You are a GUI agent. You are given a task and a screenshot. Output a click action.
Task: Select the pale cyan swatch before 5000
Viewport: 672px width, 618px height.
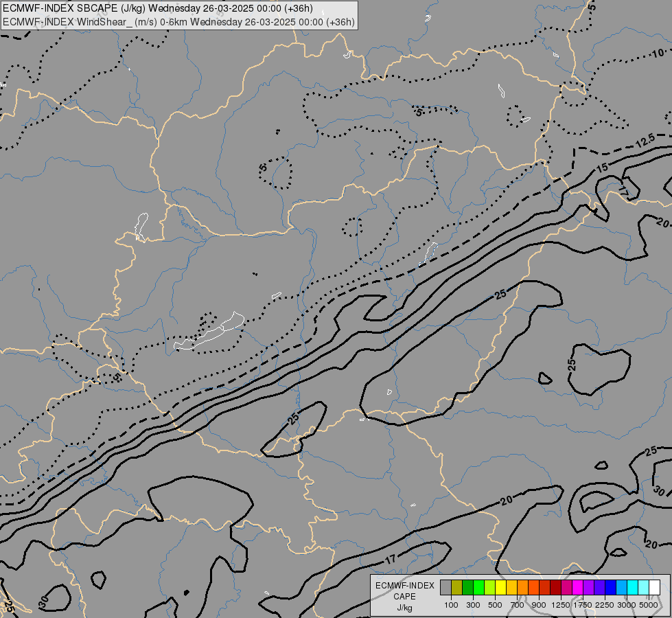[x=644, y=588]
